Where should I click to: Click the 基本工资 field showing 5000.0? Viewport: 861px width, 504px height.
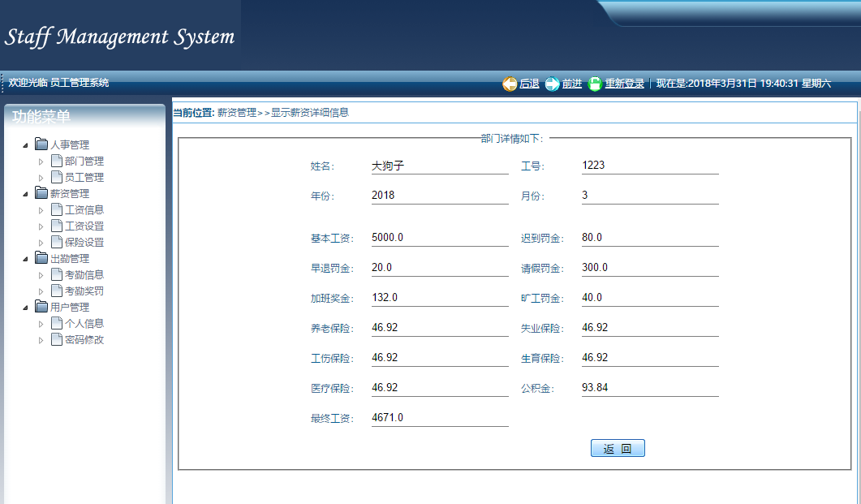click(440, 238)
